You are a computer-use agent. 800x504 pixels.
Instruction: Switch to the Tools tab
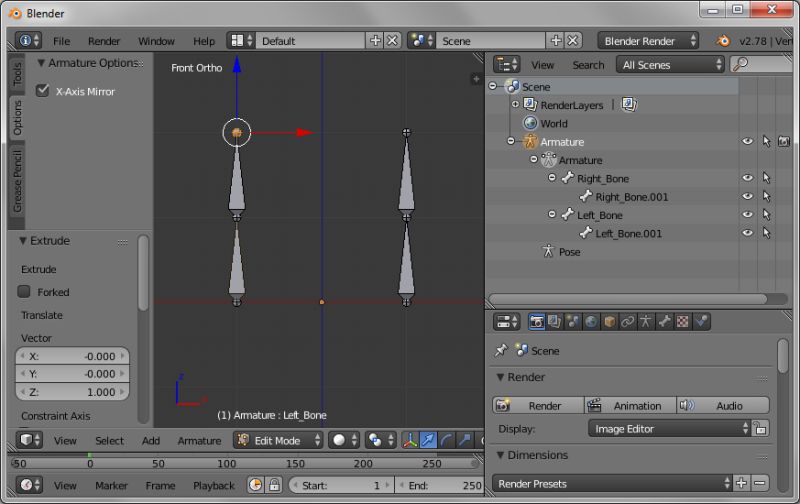pyautogui.click(x=17, y=74)
